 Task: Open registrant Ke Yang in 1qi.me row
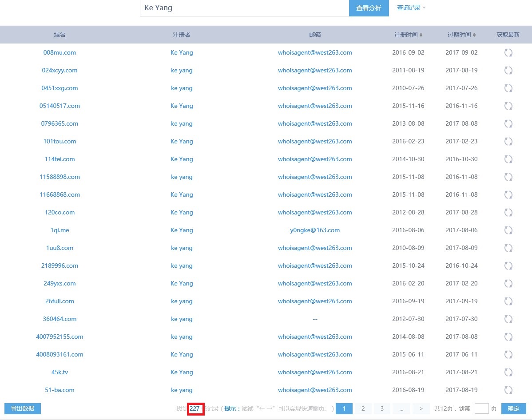182,230
